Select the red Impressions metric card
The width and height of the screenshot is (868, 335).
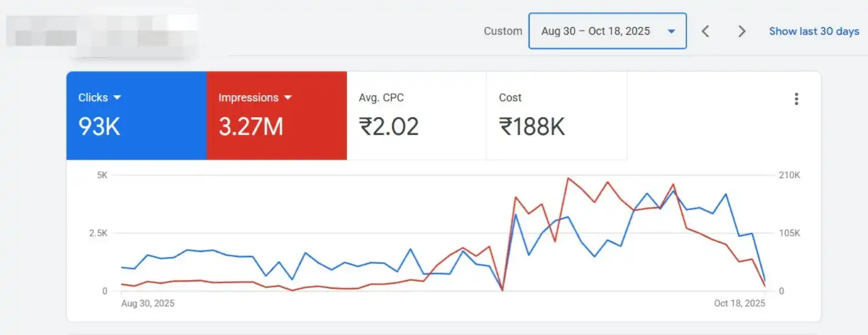click(276, 116)
